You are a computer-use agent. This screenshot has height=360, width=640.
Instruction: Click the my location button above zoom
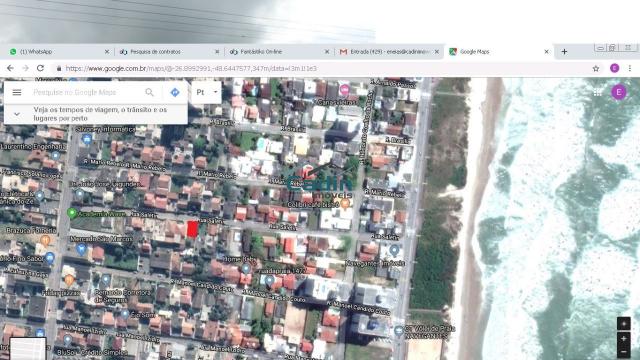[x=623, y=324]
